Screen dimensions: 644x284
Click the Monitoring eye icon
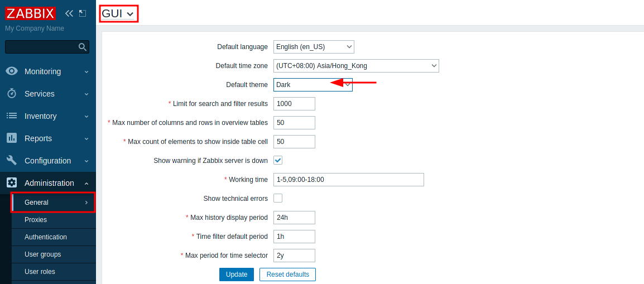tap(12, 71)
